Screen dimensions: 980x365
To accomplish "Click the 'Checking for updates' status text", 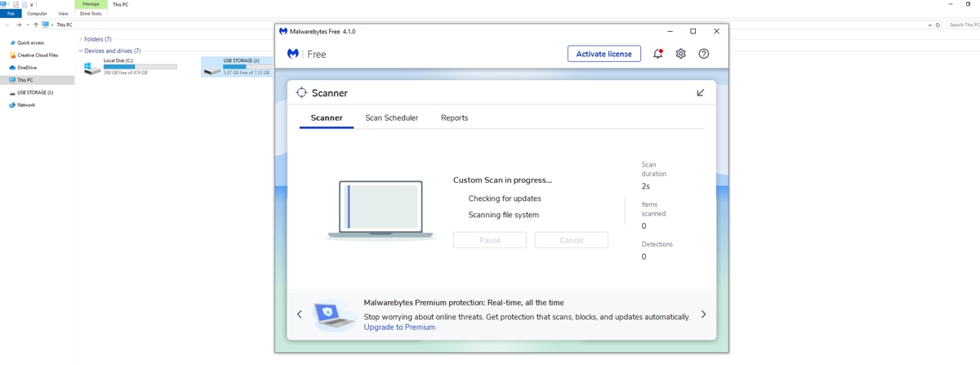I will click(x=505, y=198).
